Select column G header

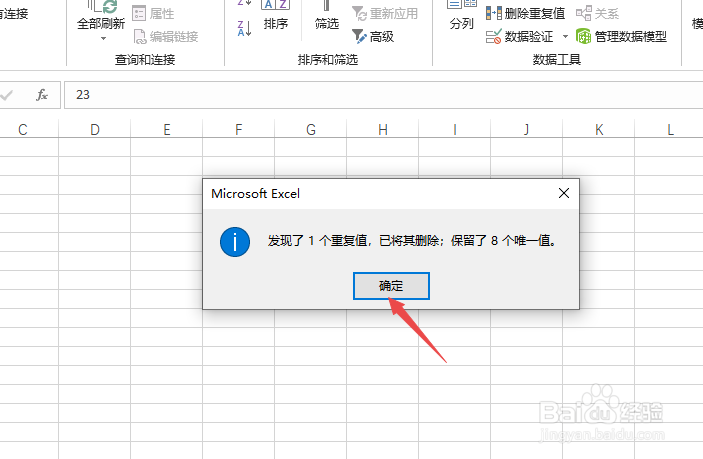[311, 130]
